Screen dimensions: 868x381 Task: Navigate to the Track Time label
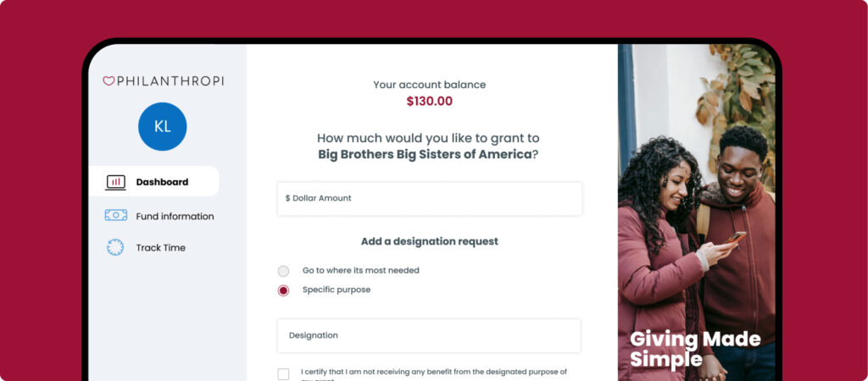160,248
